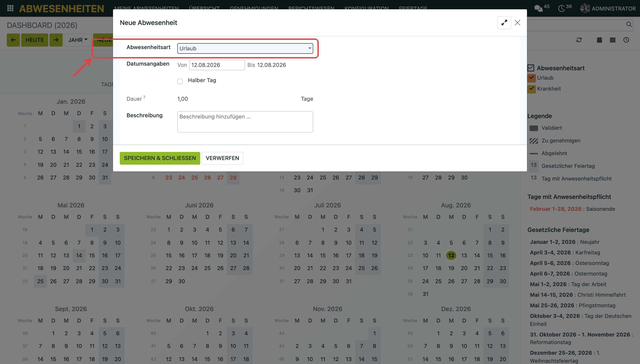Image resolution: width=640 pixels, height=364 pixels.
Task: Click Januar 1-2, 2026 Neujahr entry
Action: pos(564,242)
